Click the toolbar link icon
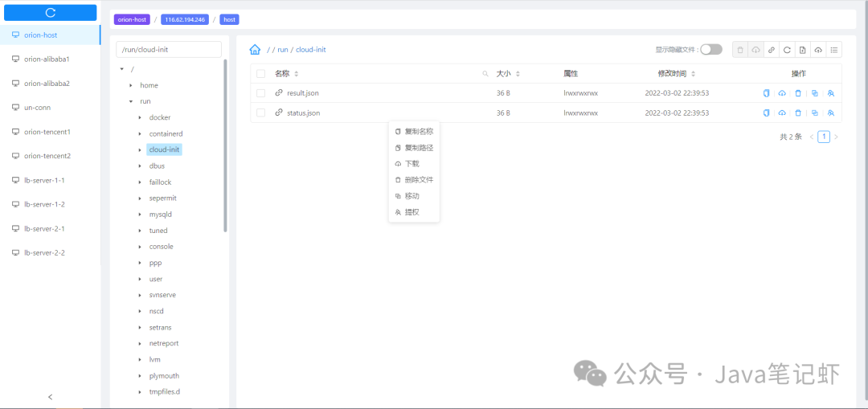 point(771,50)
